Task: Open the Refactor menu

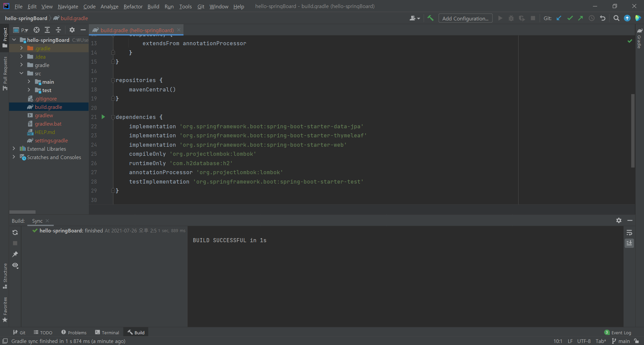Action: point(133,6)
